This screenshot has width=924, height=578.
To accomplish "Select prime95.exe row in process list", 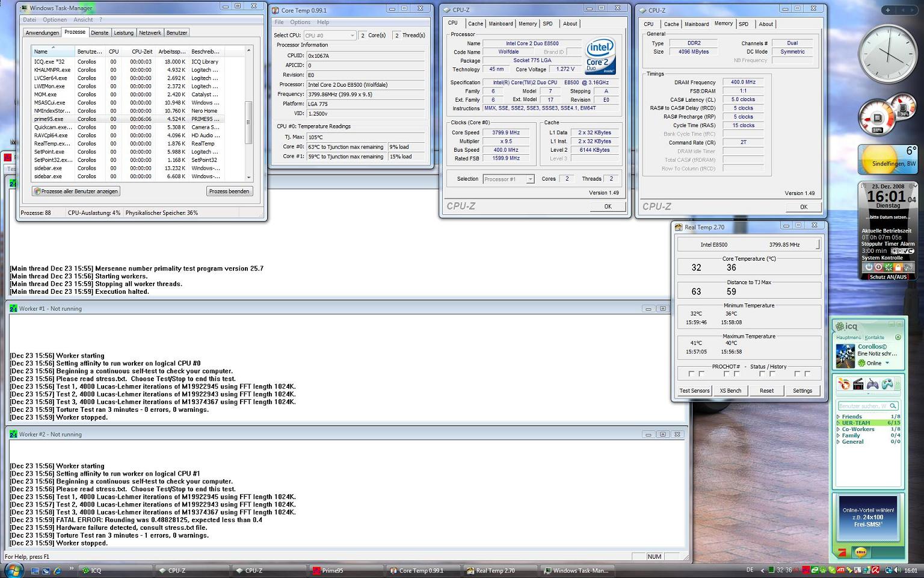I will pos(128,119).
